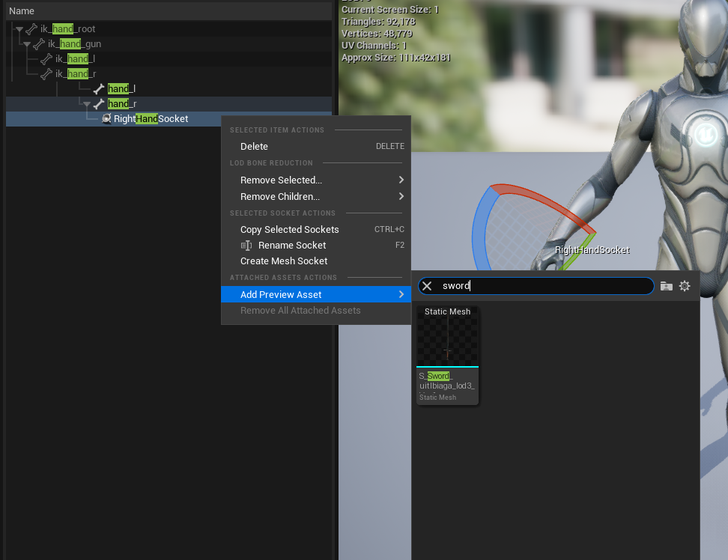The height and width of the screenshot is (560, 728).
Task: Select ik_hand_gun bone row
Action: [169, 43]
